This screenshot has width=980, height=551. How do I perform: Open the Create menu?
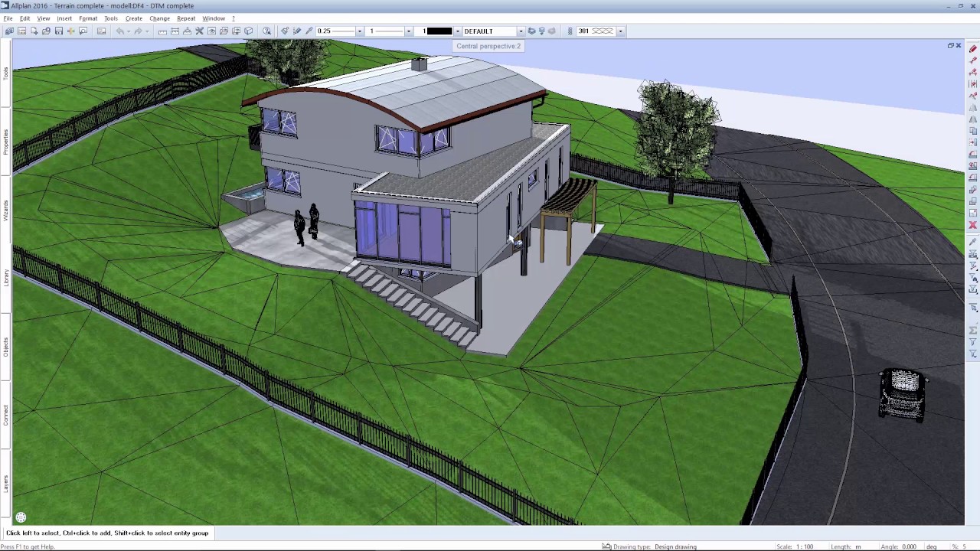click(133, 18)
